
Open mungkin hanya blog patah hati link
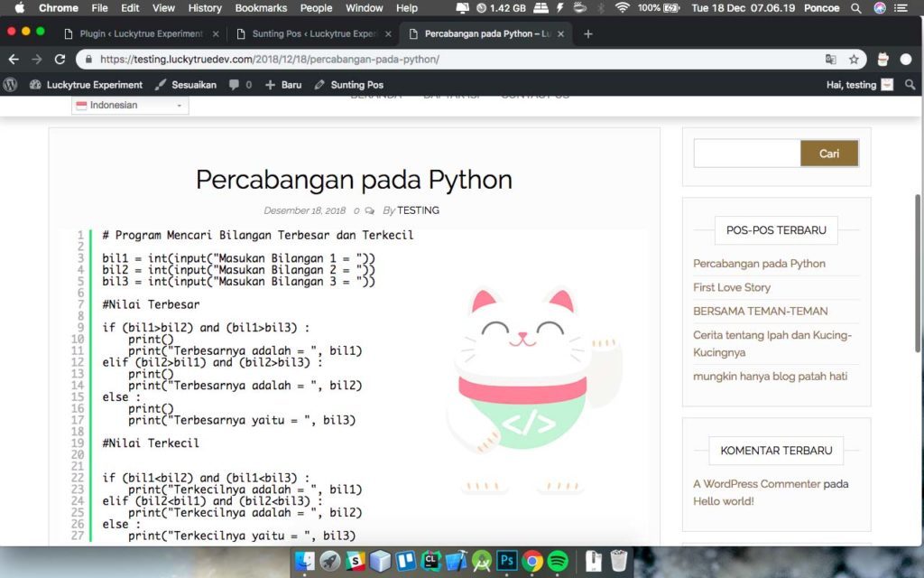coord(771,376)
